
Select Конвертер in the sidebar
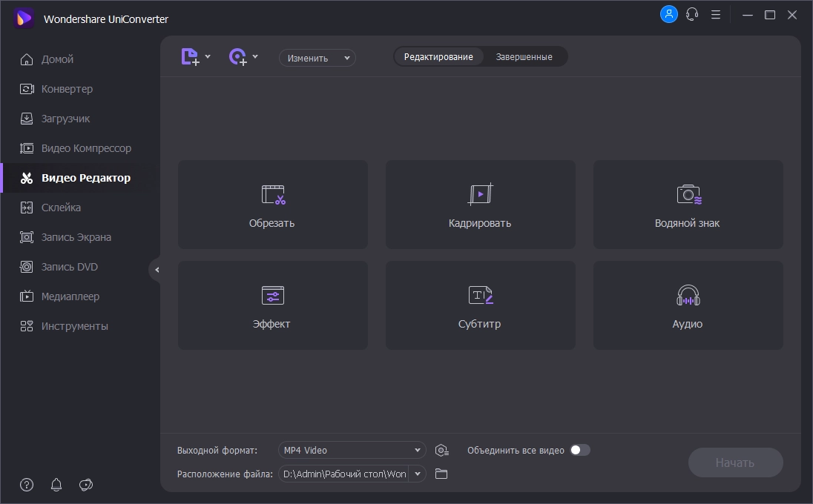[67, 89]
